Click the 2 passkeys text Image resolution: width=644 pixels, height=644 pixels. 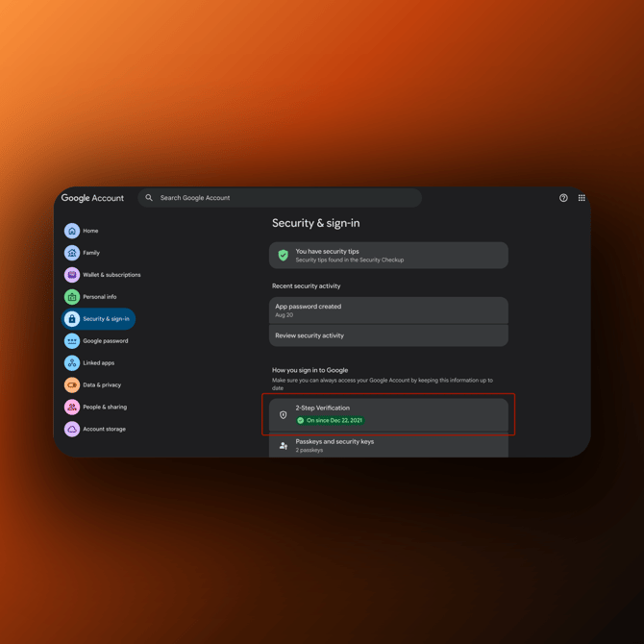point(309,450)
